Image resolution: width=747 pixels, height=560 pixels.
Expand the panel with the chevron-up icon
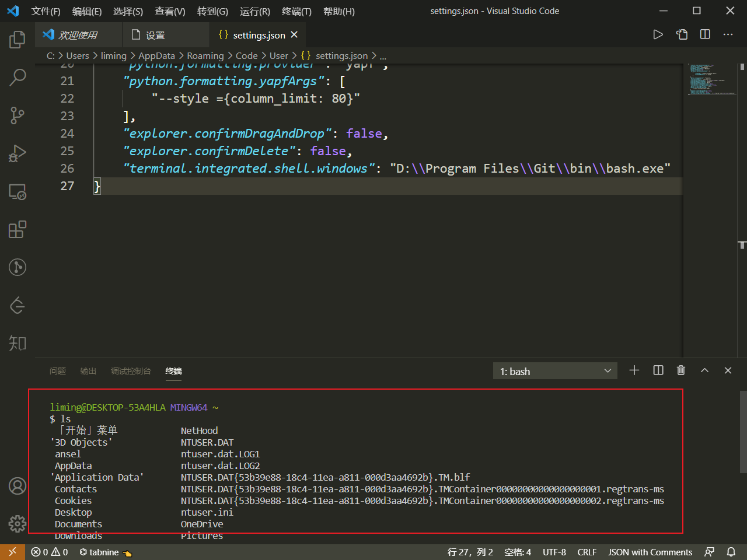click(704, 370)
